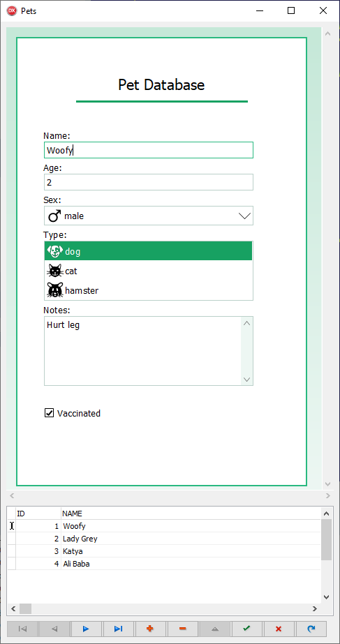Click the Name input field
This screenshot has width=340, height=644.
(149, 150)
